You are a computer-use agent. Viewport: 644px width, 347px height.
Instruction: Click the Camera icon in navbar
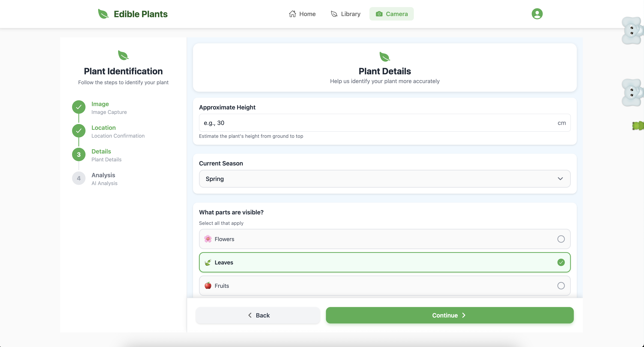tap(379, 14)
